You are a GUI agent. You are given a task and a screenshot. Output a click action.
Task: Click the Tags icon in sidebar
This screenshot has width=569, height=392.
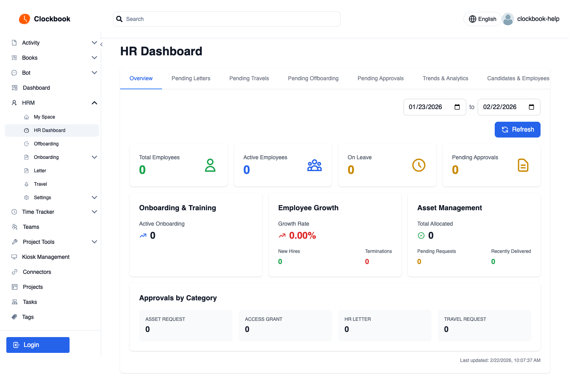[x=14, y=317]
